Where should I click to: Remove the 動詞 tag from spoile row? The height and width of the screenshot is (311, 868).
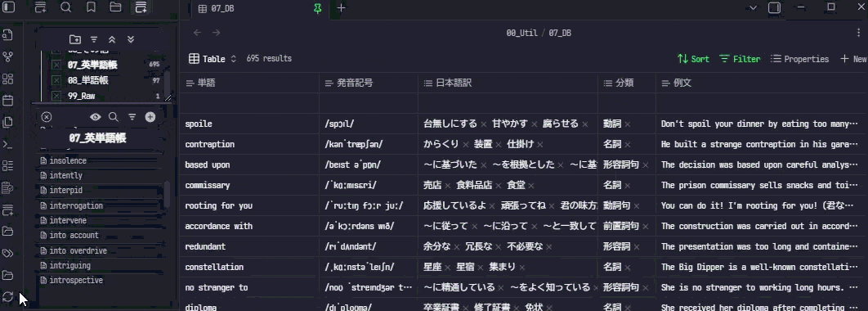click(x=628, y=124)
